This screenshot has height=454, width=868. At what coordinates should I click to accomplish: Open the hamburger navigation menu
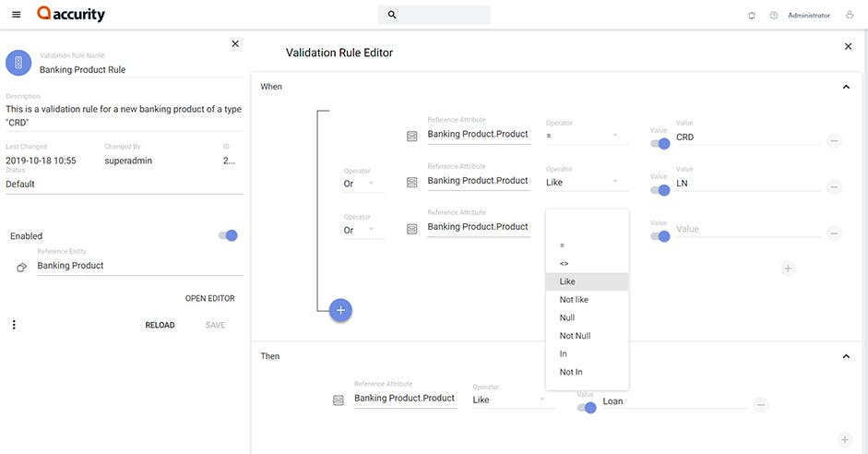tap(16, 15)
